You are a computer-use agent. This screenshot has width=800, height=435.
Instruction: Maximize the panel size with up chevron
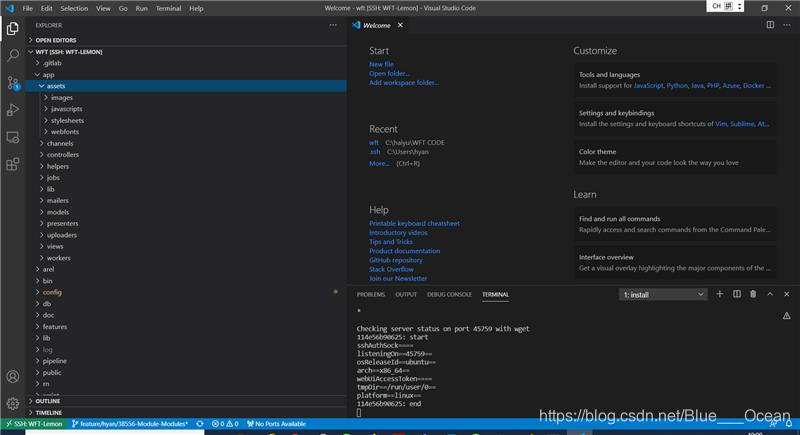point(770,294)
